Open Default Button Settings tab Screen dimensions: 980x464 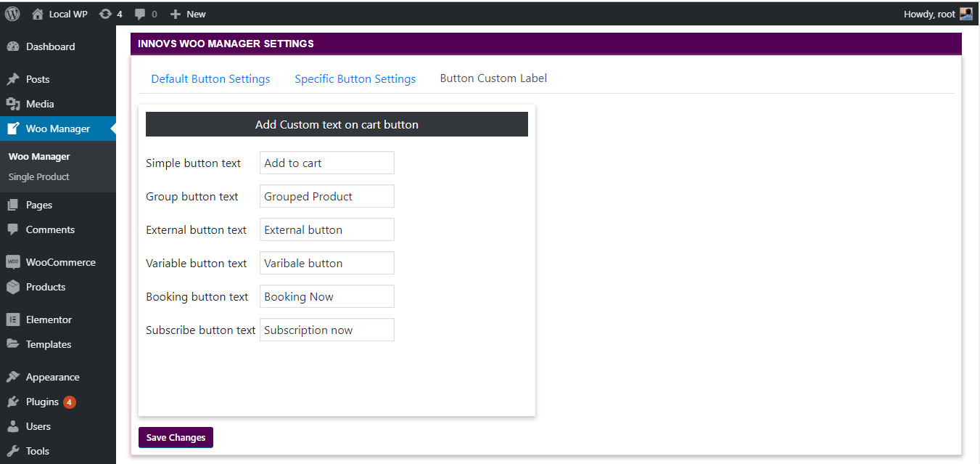[210, 78]
